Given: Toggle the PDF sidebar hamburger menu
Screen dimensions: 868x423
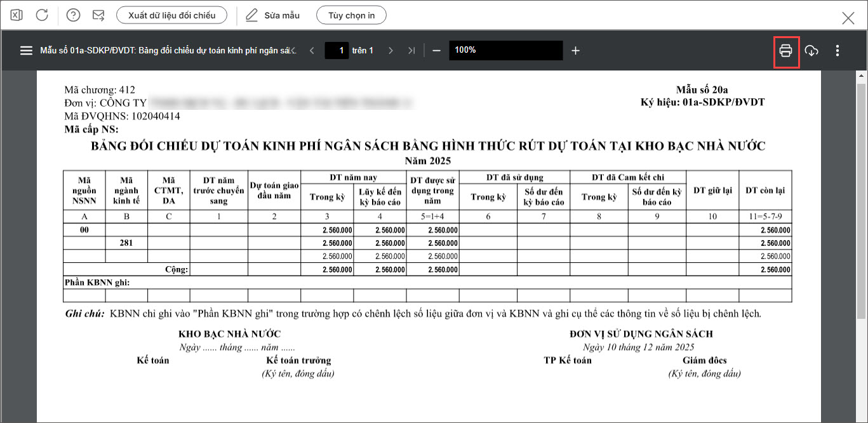Looking at the screenshot, I should pyautogui.click(x=26, y=51).
